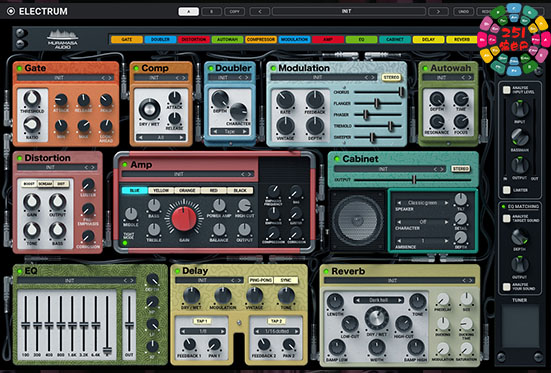The width and height of the screenshot is (551, 373).
Task: Click the Distortion Gain knob
Action: pyautogui.click(x=32, y=202)
